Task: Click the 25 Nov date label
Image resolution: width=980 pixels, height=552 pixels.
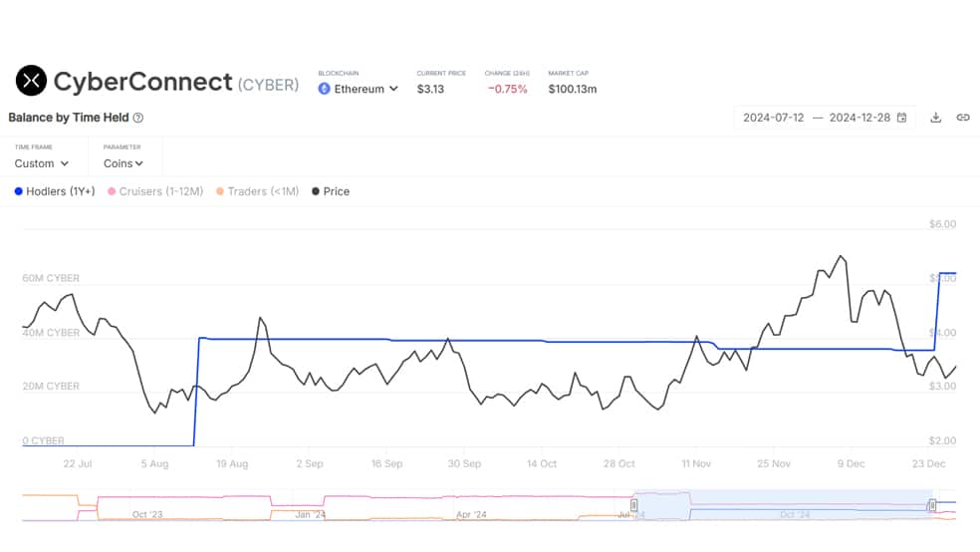Action: point(774,464)
